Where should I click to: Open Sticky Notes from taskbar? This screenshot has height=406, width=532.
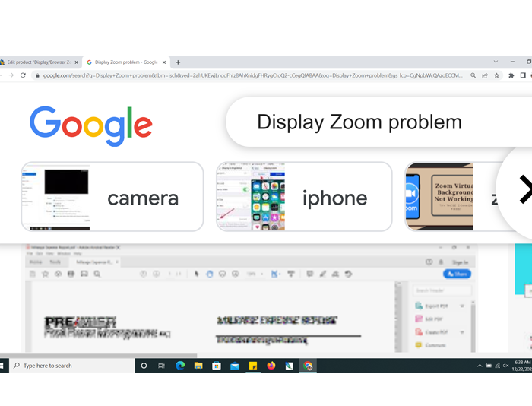point(253,366)
